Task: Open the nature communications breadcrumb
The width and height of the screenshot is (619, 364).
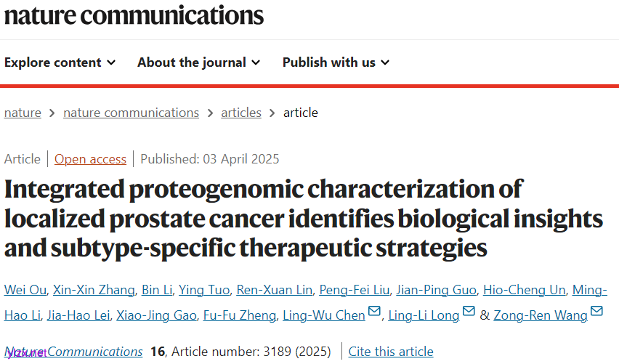Action: pos(131,113)
